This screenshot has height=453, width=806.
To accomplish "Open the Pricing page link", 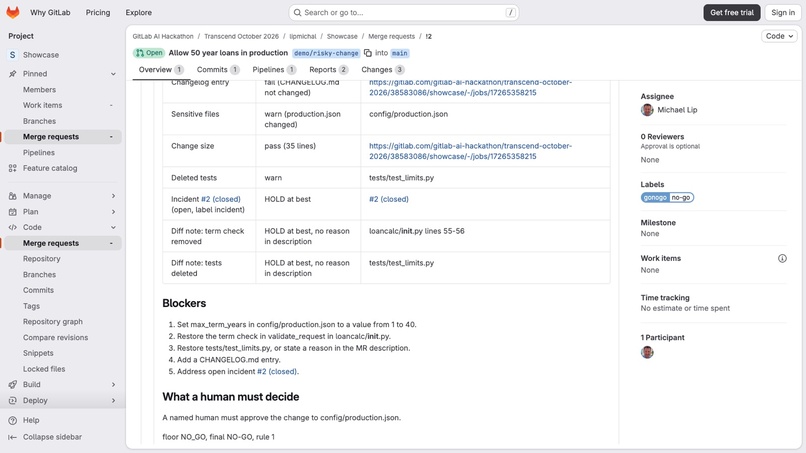I will click(98, 12).
